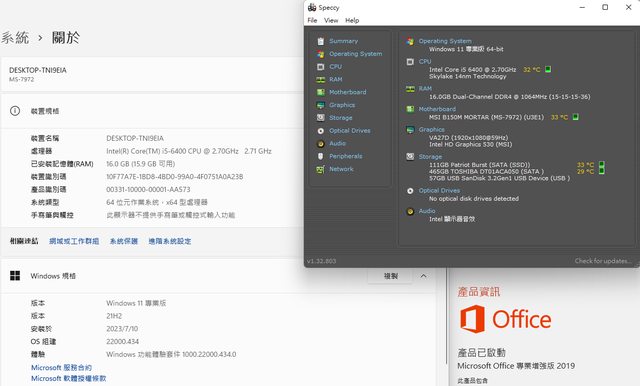Image resolution: width=640 pixels, height=386 pixels.
Task: Open the Audio speaker icon in sidebar
Action: (x=321, y=144)
